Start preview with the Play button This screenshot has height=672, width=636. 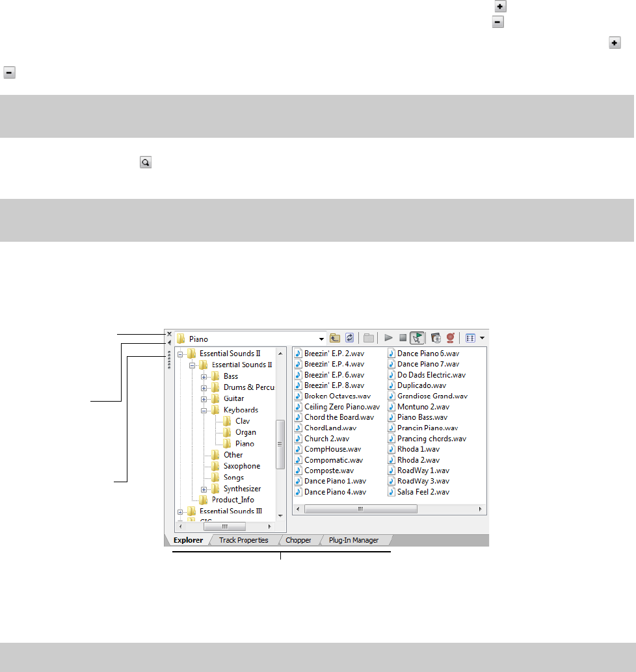point(388,338)
